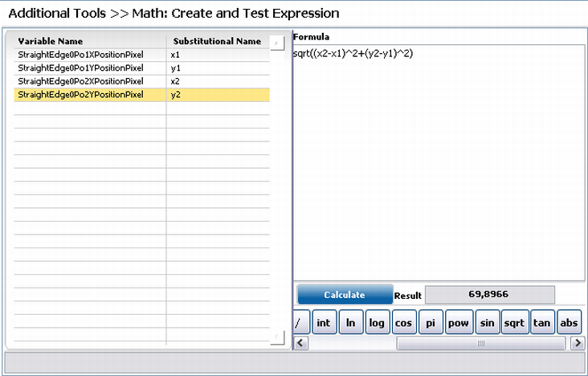Insert the int function
This screenshot has width=588, height=376.
[x=324, y=322]
